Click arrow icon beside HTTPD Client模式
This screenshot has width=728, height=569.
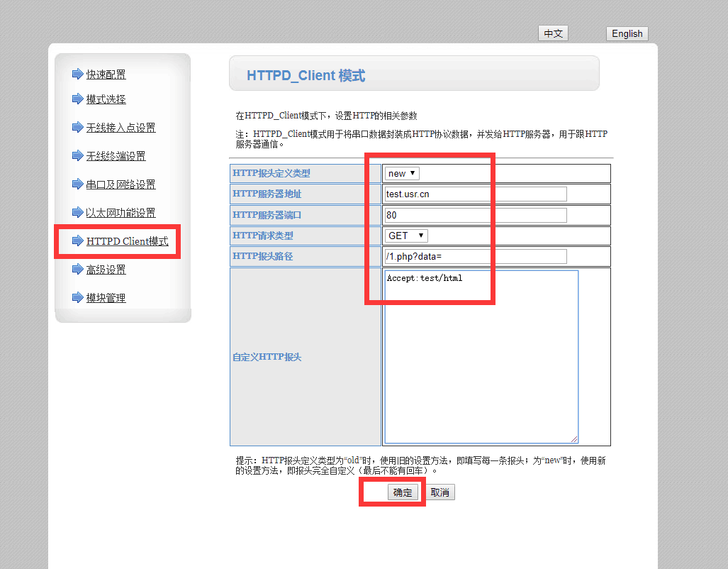coord(77,241)
